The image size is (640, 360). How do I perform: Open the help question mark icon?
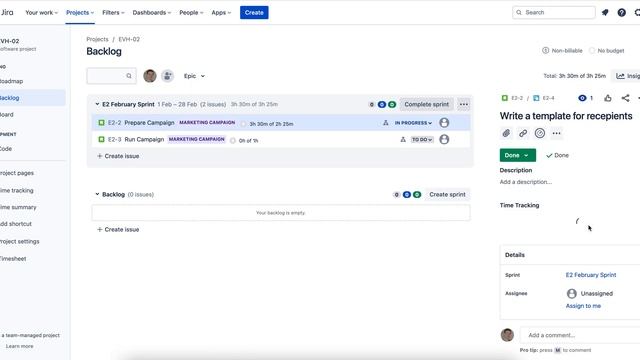click(x=622, y=13)
